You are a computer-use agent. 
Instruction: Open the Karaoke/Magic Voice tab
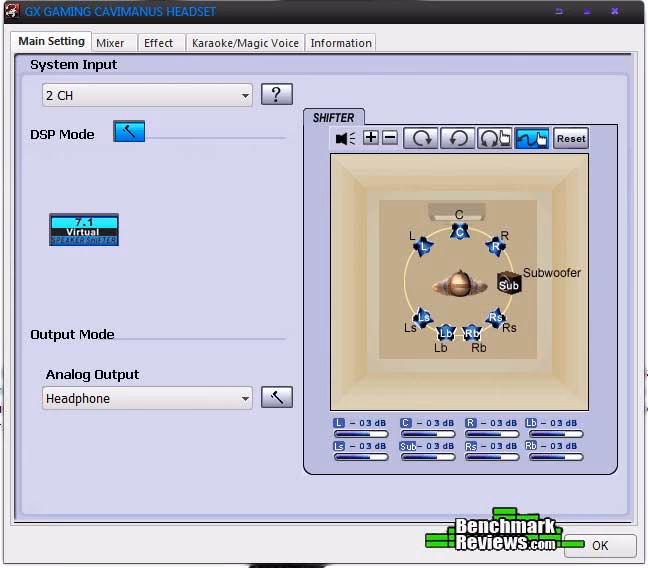(245, 43)
